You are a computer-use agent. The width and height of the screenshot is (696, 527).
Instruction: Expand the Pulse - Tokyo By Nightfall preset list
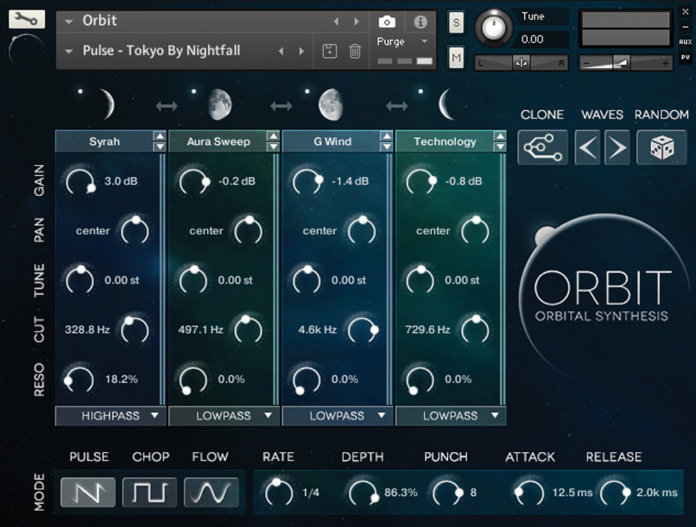tap(68, 51)
